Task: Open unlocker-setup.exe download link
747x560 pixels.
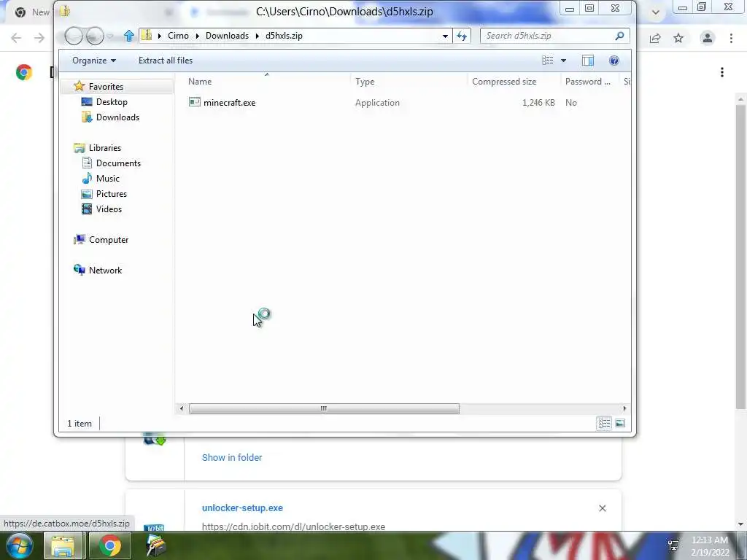Action: (x=242, y=507)
